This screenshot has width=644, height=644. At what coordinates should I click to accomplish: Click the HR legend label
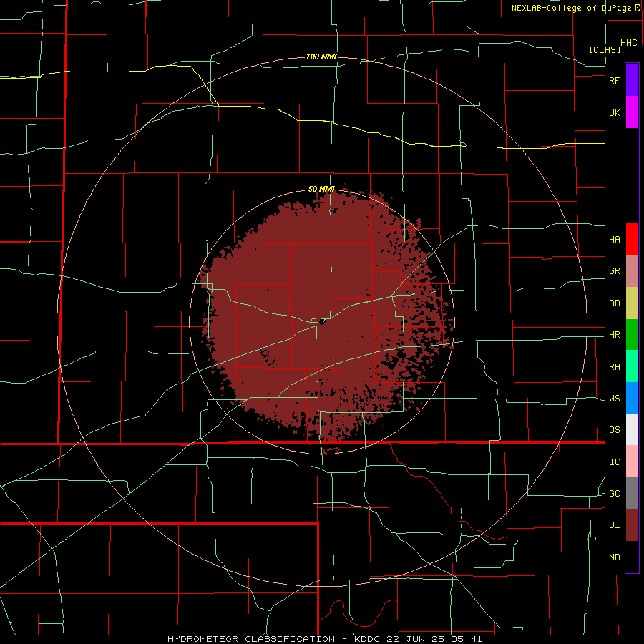click(614, 335)
